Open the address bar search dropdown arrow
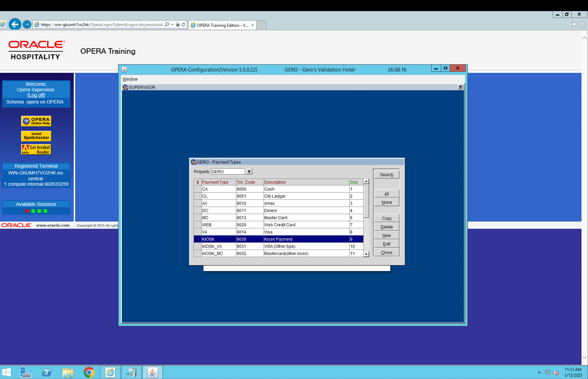This screenshot has height=379, width=588. 172,24
